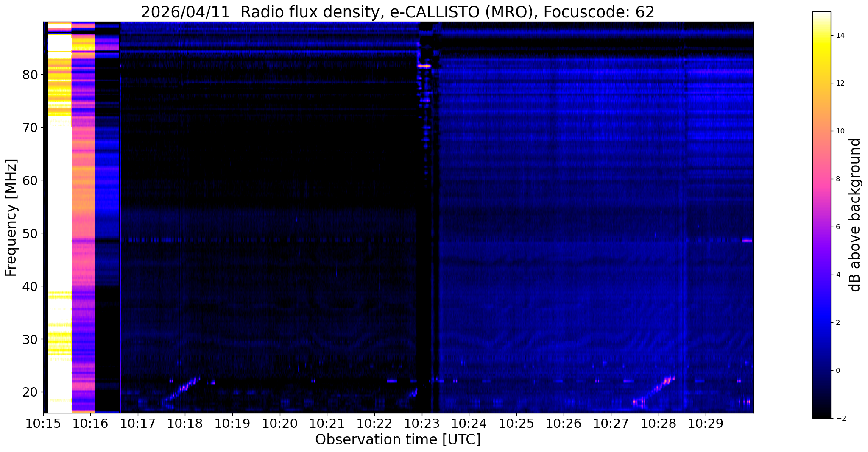Viewport: 868px width, 452px height.
Task: Choose the 80 MHz frequency tick label
Action: point(30,75)
